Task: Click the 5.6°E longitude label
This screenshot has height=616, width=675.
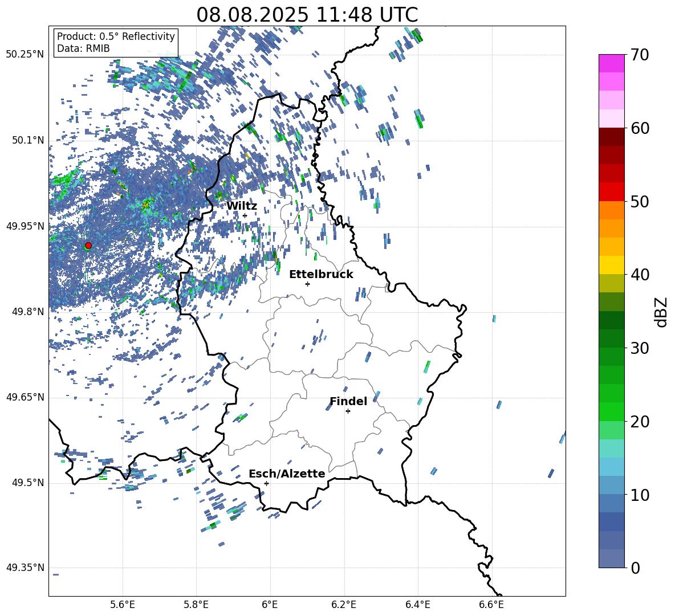Action: point(123,605)
